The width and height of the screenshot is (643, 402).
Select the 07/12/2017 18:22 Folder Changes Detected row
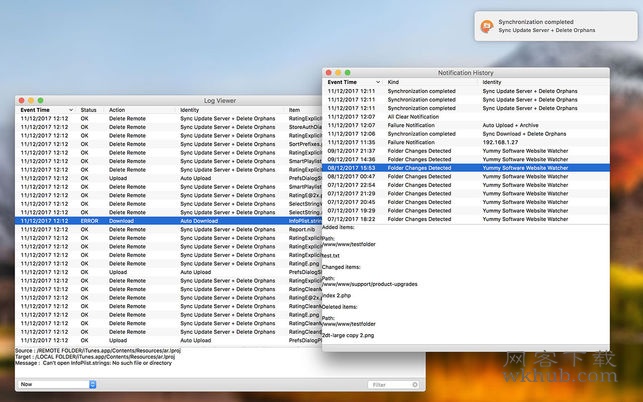point(465,219)
